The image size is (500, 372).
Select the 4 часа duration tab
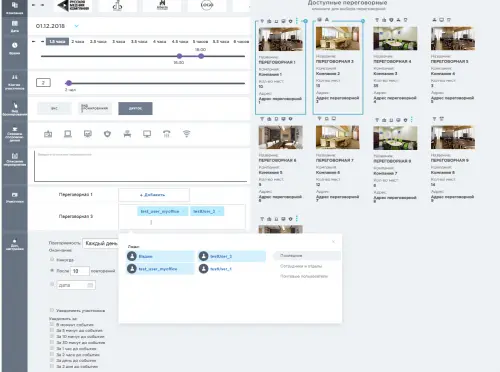point(160,41)
